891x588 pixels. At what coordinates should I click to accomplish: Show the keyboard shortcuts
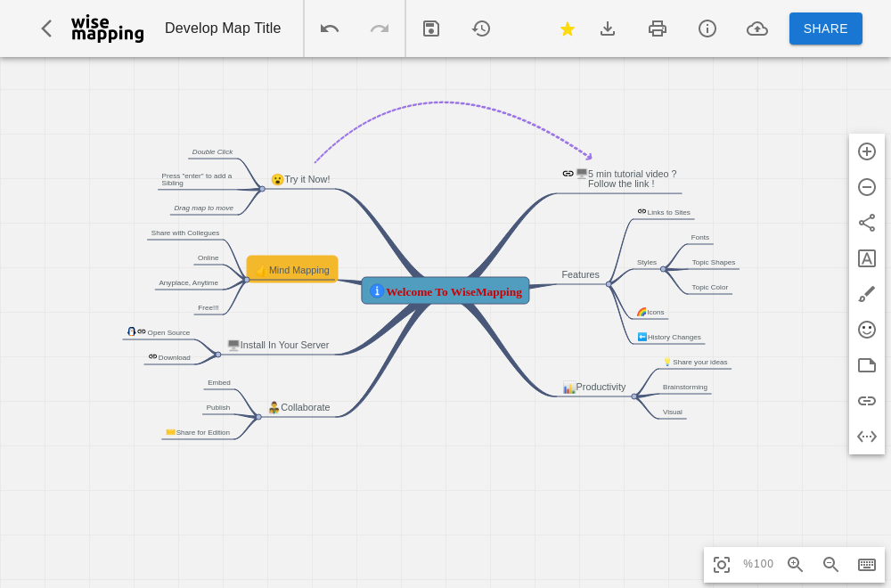point(867,565)
